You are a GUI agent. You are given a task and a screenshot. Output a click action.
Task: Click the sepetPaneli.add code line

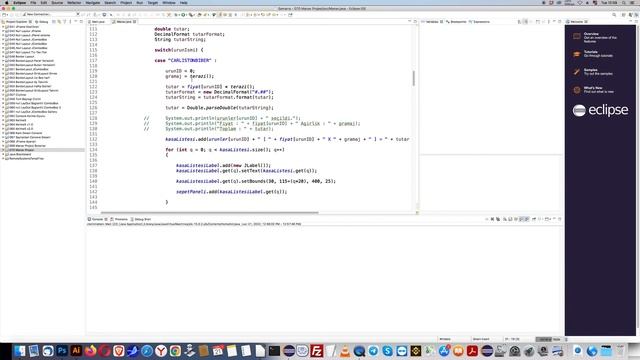(231, 191)
